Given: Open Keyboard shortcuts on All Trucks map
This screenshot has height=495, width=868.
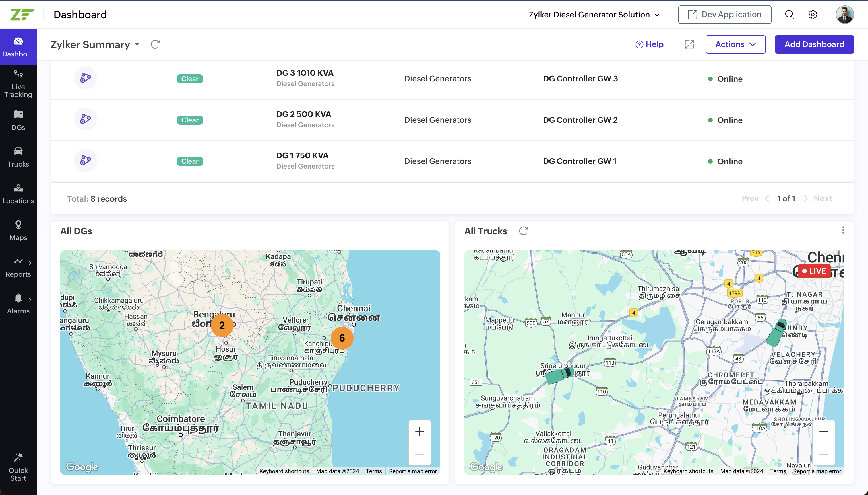Looking at the screenshot, I should pyautogui.click(x=688, y=471).
